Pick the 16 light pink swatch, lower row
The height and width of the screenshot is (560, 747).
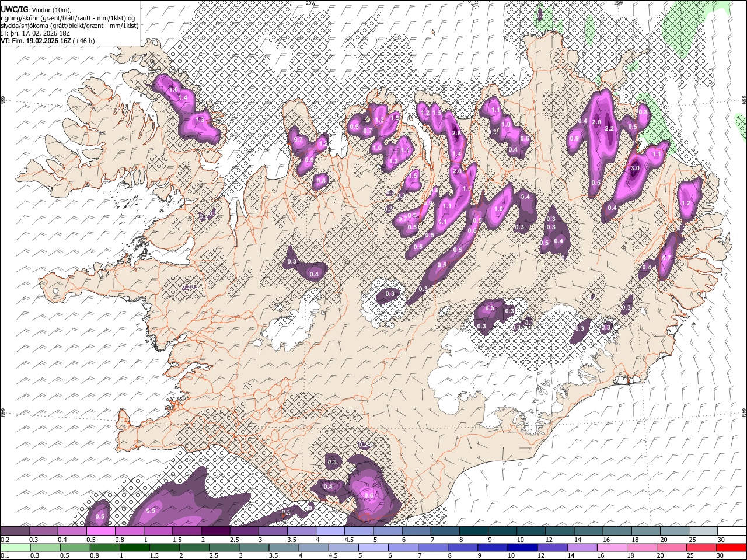[x=611, y=547]
